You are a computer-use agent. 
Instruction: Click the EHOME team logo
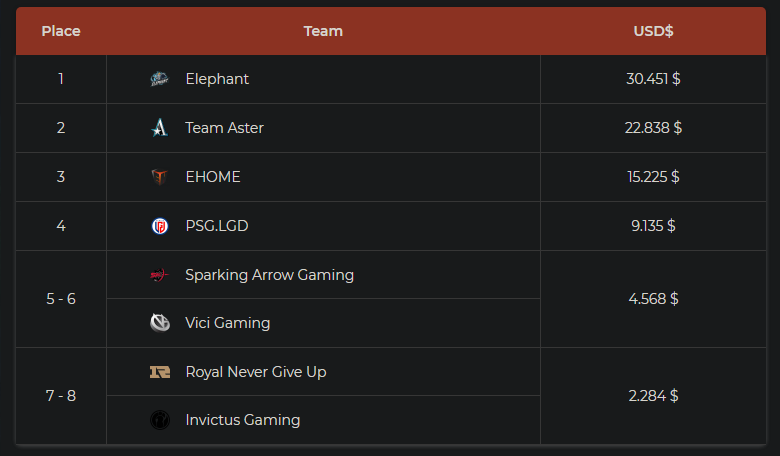160,177
